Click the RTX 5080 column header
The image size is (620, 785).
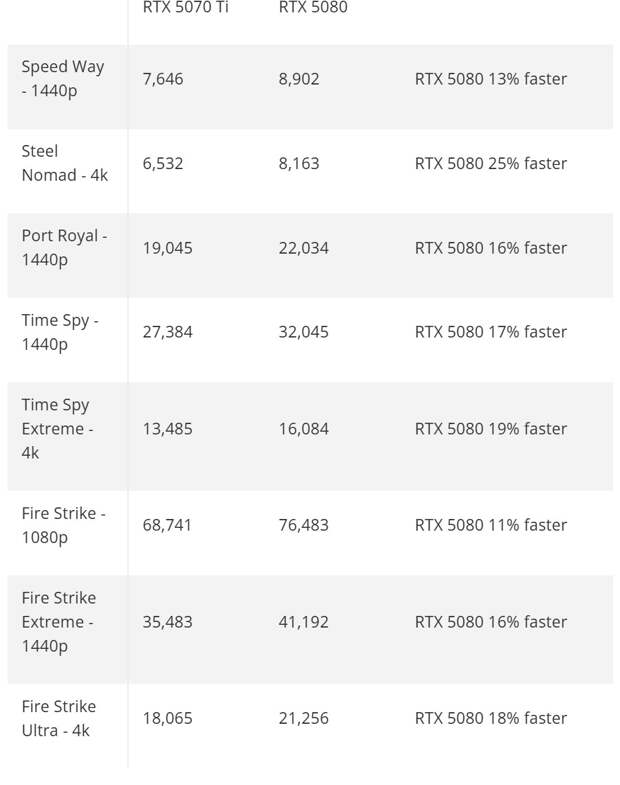click(x=313, y=7)
